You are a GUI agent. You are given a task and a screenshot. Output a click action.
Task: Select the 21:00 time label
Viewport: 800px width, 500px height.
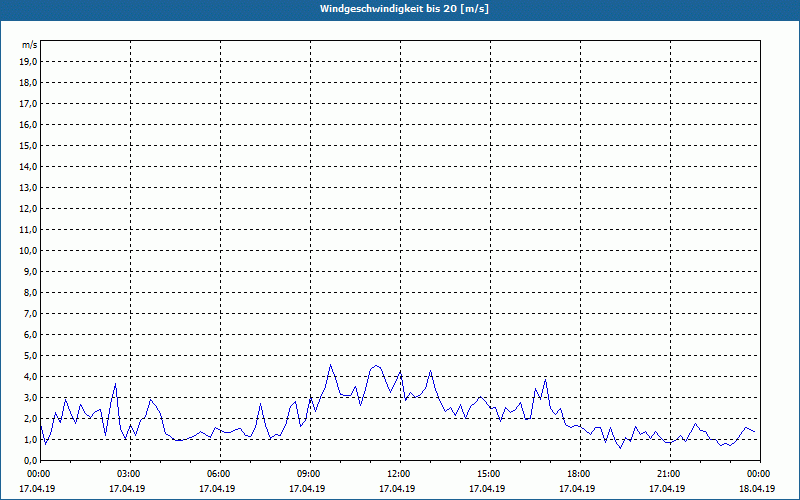[x=668, y=474]
